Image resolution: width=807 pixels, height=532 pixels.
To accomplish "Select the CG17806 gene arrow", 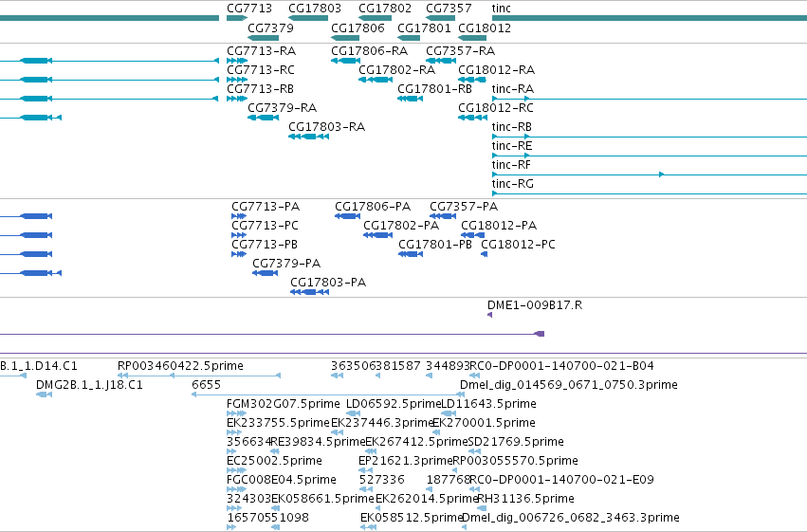I will [345, 38].
